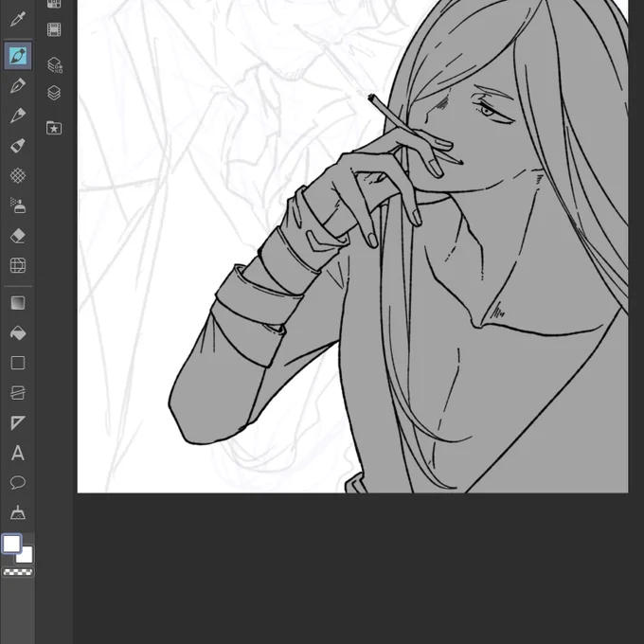This screenshot has width=644, height=644.
Task: Select the Gradient tool
Action: (x=18, y=303)
